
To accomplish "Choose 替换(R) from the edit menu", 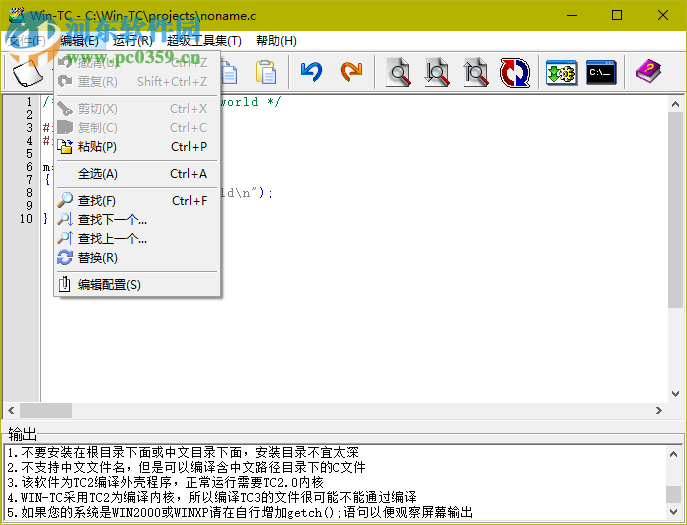I will 137,258.
